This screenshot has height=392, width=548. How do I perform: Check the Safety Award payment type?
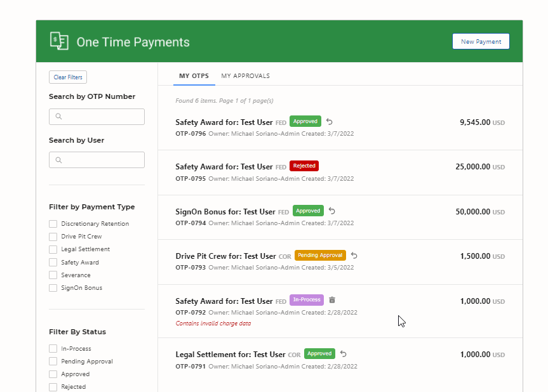pyautogui.click(x=53, y=262)
